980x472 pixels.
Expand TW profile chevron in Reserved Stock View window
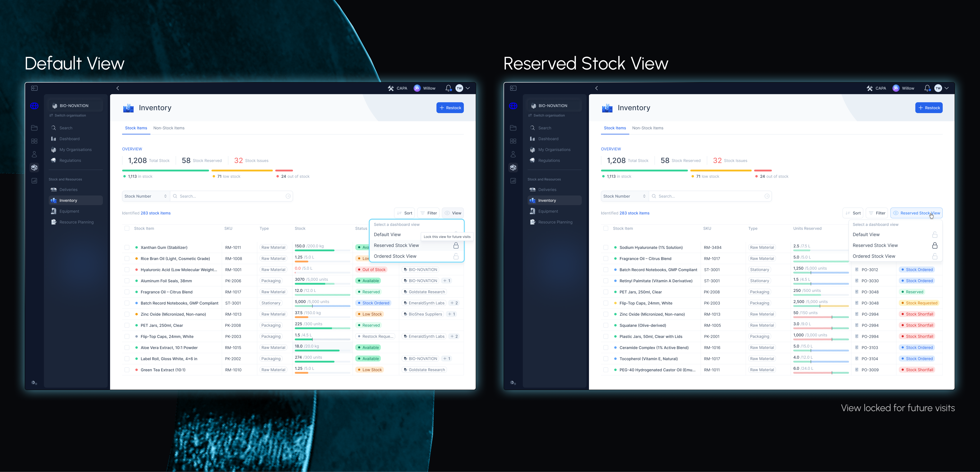pos(947,88)
